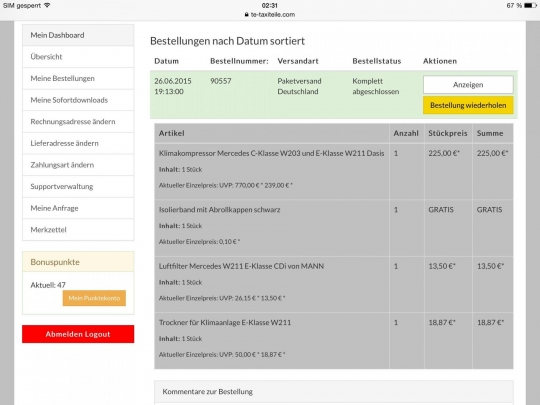Click the Trockner für Klimaanlage article

[225, 323]
